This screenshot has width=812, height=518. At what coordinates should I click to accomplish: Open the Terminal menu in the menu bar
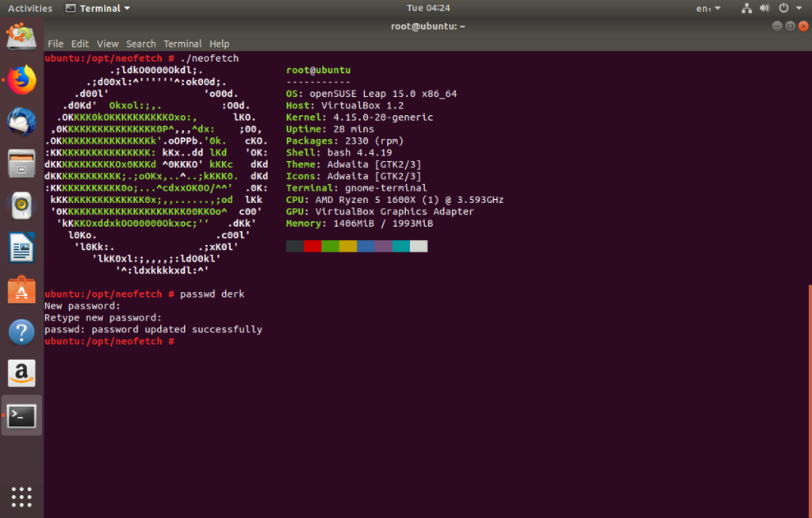tap(182, 44)
